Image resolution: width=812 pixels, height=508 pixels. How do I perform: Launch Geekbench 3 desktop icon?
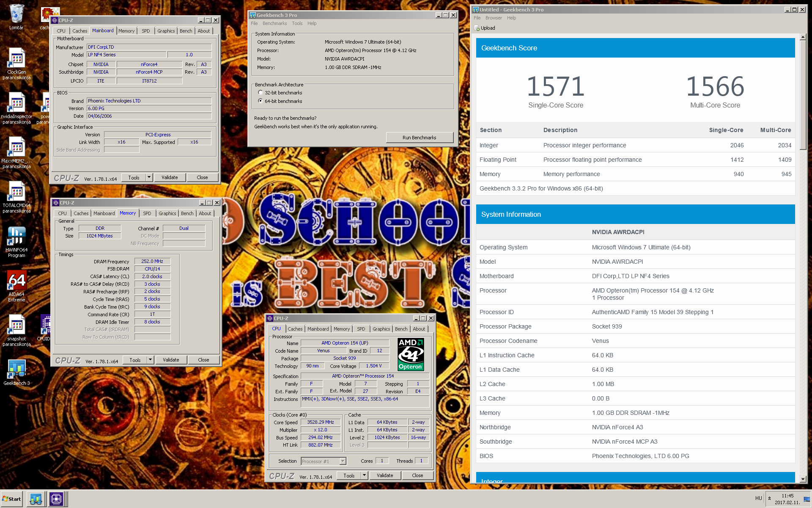click(x=16, y=373)
